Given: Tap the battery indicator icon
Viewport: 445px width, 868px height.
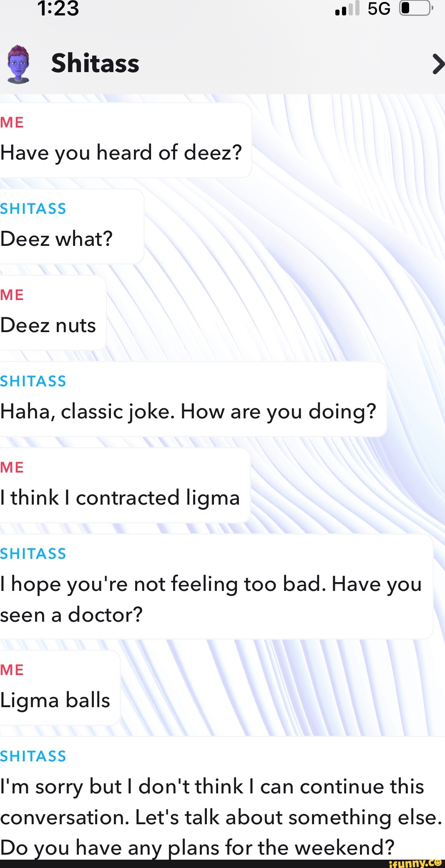Looking at the screenshot, I should 415,10.
